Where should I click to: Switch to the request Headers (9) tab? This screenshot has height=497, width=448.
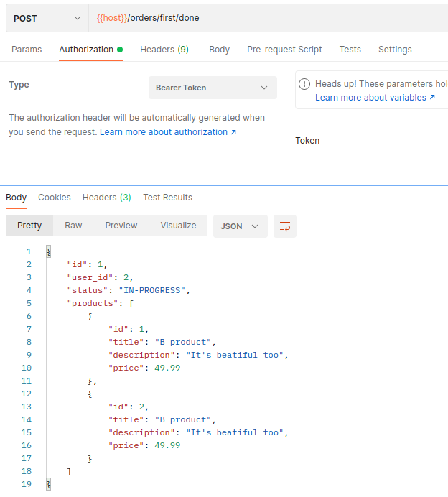[164, 50]
